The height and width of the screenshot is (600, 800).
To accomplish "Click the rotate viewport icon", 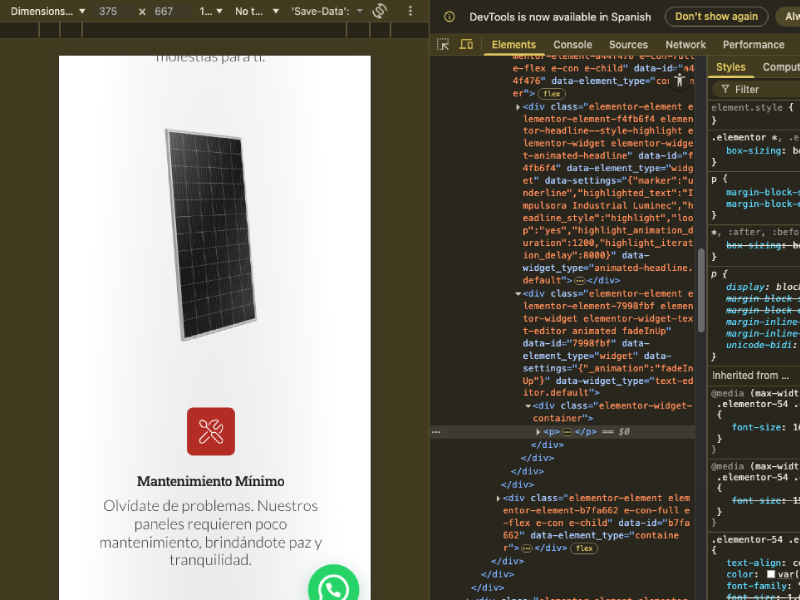I will click(x=380, y=11).
